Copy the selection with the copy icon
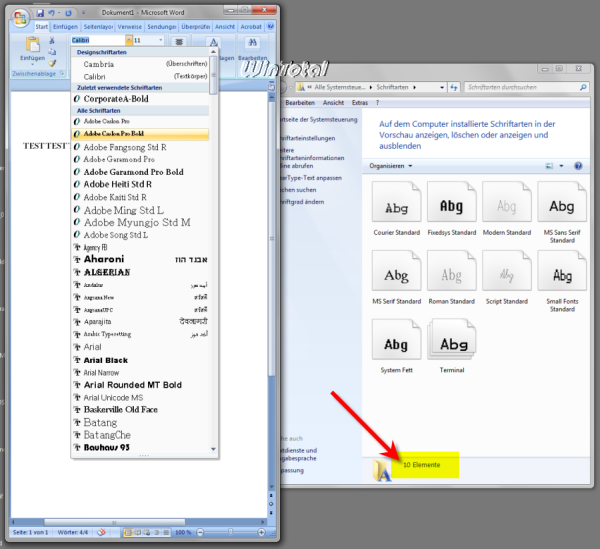The height and width of the screenshot is (549, 600). coord(52,52)
